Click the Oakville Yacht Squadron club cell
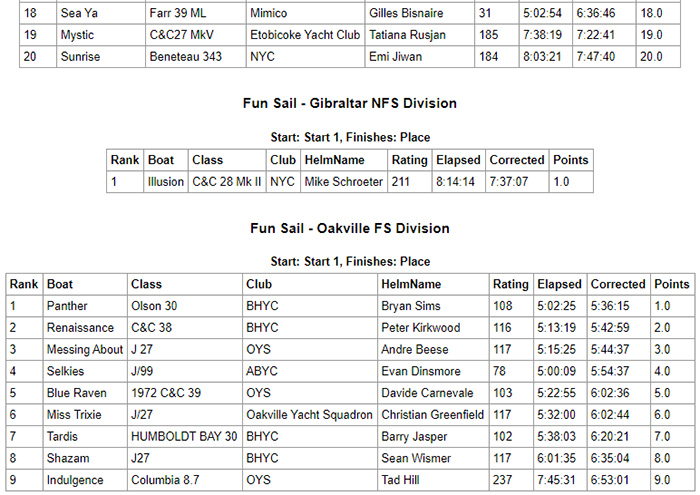 point(309,415)
